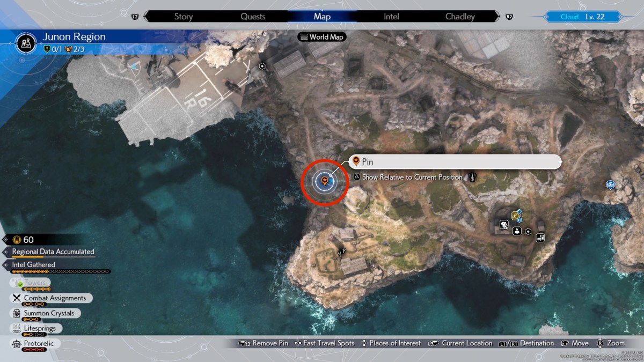Open the Chadley tab
The height and width of the screenshot is (362, 644).
click(x=460, y=17)
